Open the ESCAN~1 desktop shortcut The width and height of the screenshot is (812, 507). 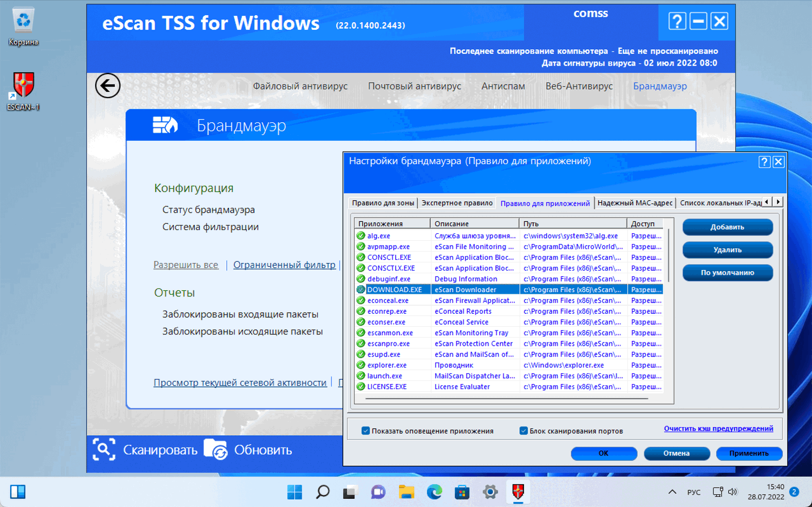pyautogui.click(x=23, y=91)
